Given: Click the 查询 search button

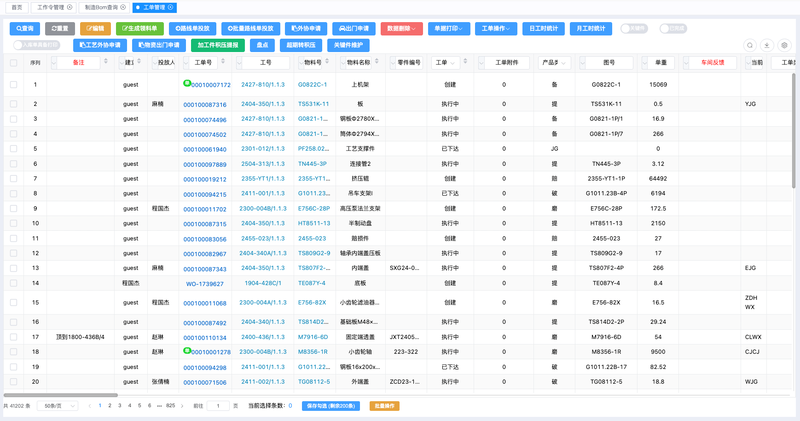Looking at the screenshot, I should pyautogui.click(x=24, y=29).
